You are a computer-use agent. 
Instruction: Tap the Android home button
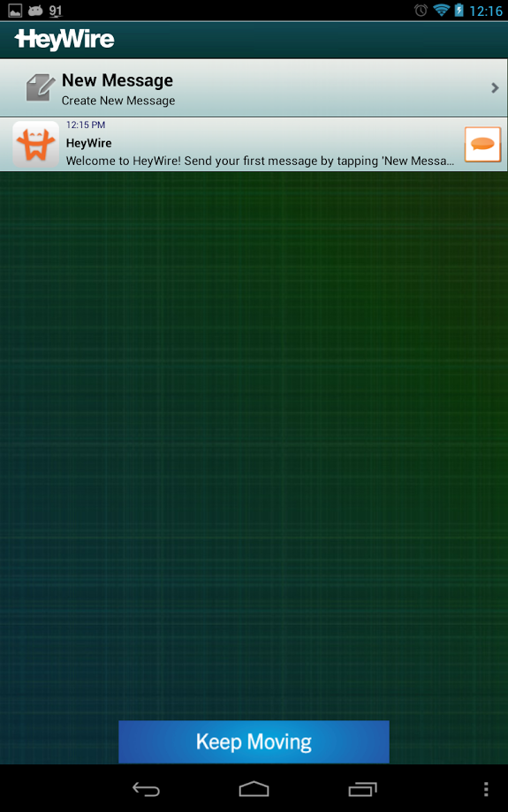pyautogui.click(x=254, y=789)
